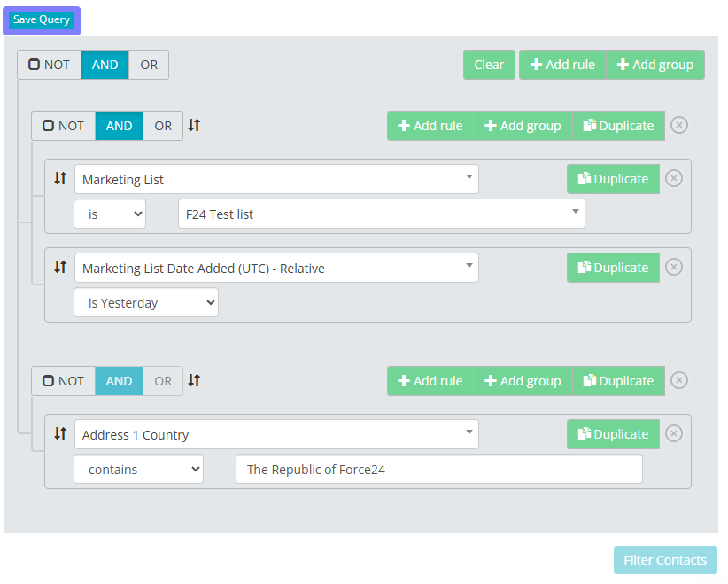Click sort handle beside Address 1 Country rule
728x584 pixels.
pos(60,433)
